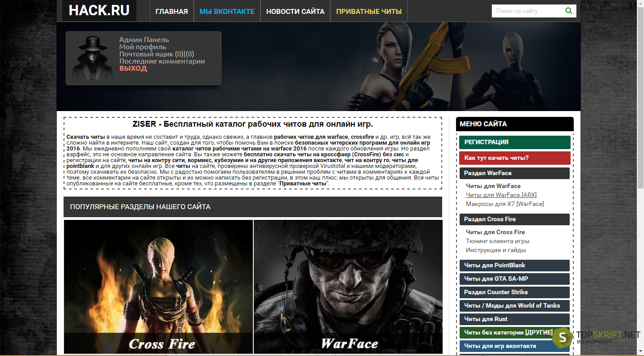This screenshot has height=356, width=644.
Task: Click the green search magnifier icon
Action: coord(568,11)
